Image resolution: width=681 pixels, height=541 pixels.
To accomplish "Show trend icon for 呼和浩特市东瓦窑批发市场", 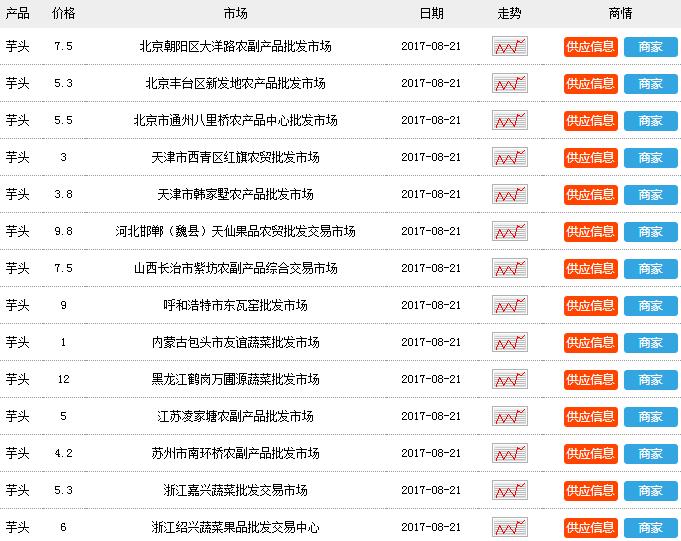I will (x=509, y=306).
